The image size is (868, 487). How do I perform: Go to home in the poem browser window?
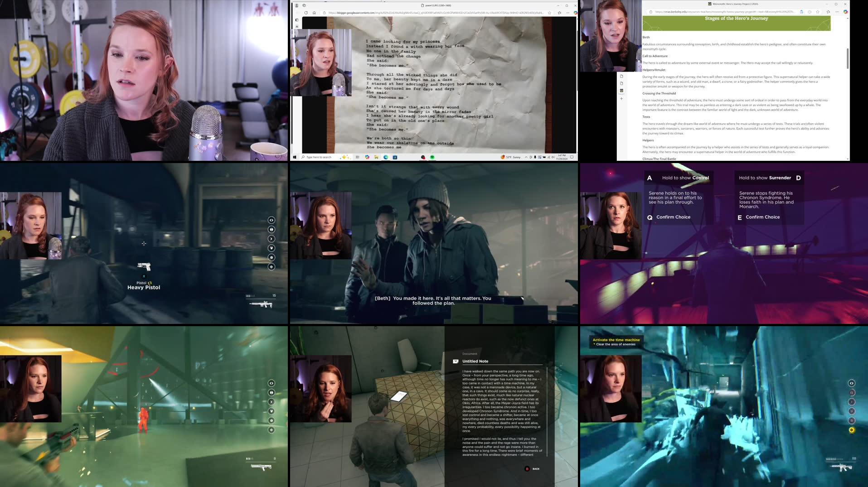(x=314, y=13)
